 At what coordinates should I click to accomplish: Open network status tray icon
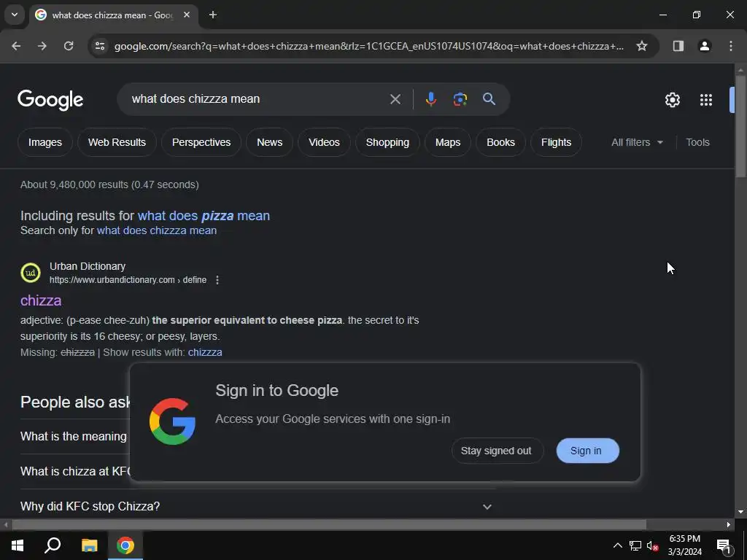(635, 545)
